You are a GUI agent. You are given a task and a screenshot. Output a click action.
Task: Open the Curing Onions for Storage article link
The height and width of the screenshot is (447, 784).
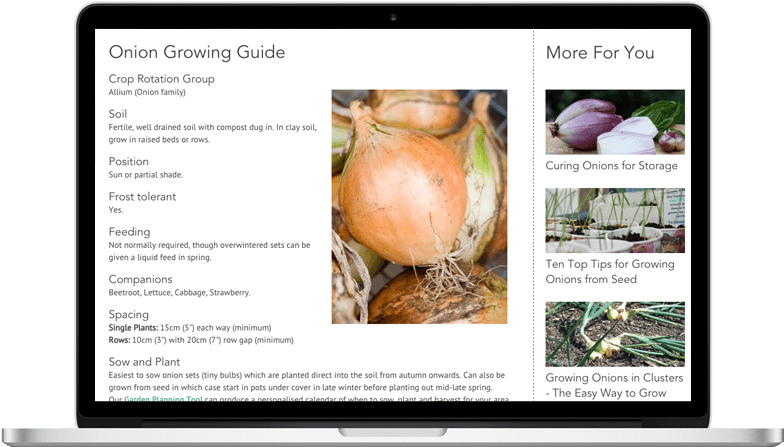coord(611,166)
